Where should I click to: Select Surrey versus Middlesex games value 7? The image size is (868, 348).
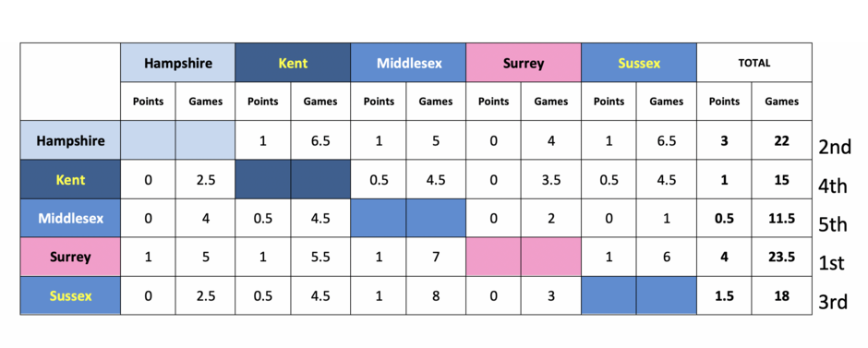tap(436, 257)
